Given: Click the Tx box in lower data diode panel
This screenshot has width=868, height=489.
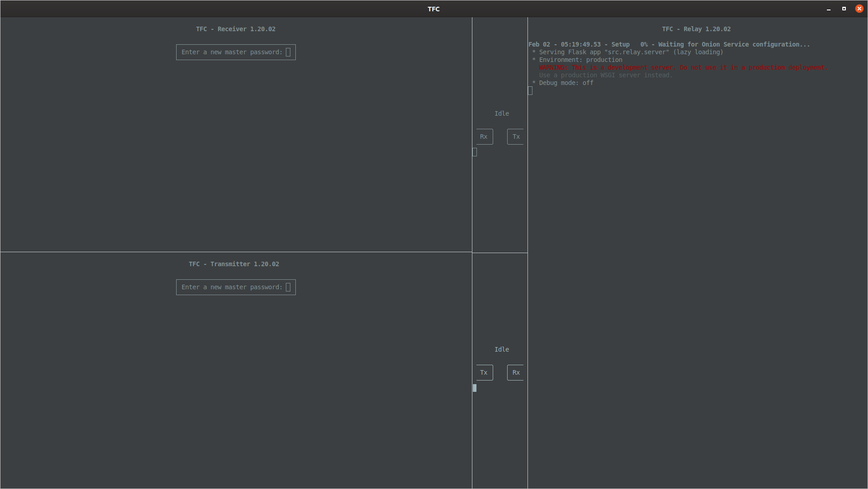Looking at the screenshot, I should point(484,372).
